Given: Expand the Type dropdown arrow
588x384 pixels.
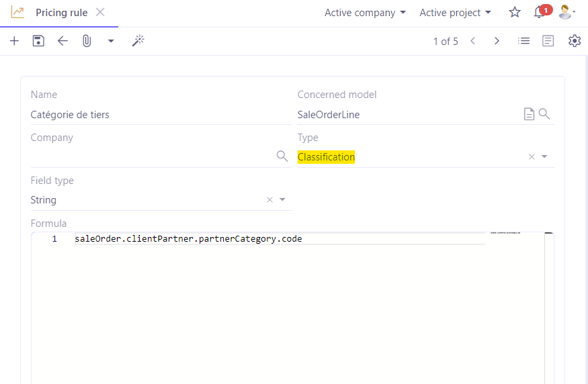Looking at the screenshot, I should 544,156.
